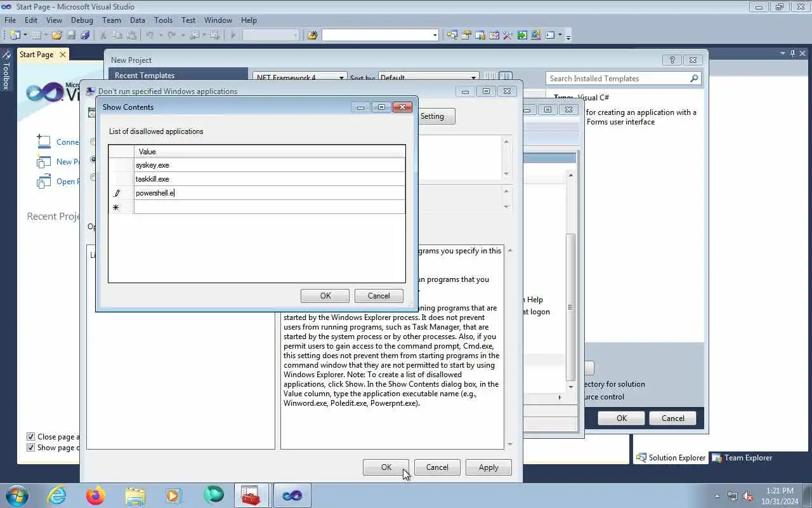Click OK in the policy setting dialog
The height and width of the screenshot is (508, 812).
tap(386, 467)
